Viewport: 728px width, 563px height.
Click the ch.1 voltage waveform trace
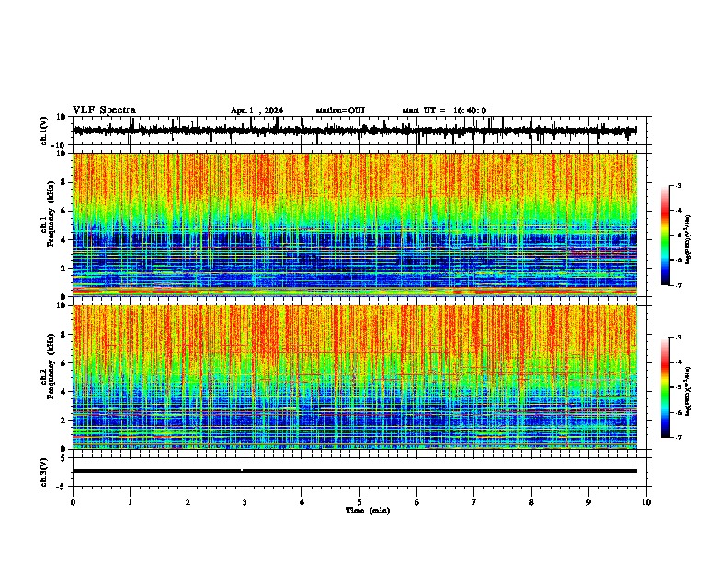(354, 131)
